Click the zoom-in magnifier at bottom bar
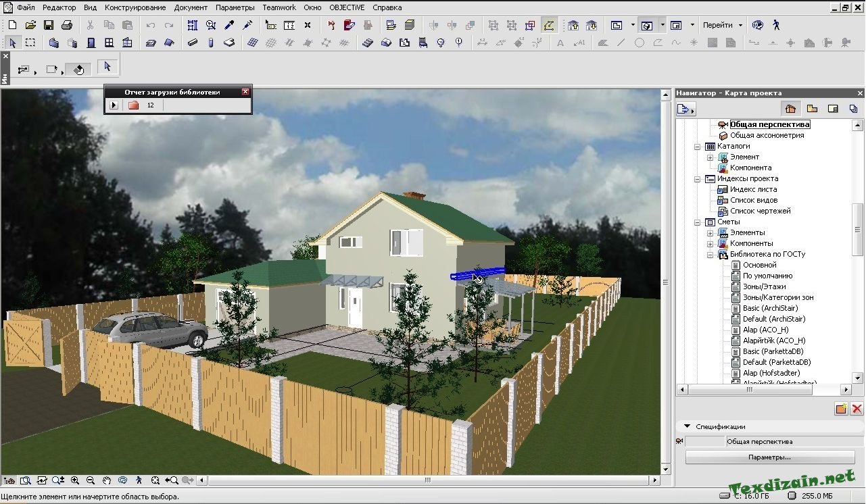Screen dimensions: 866x504 point(75,480)
